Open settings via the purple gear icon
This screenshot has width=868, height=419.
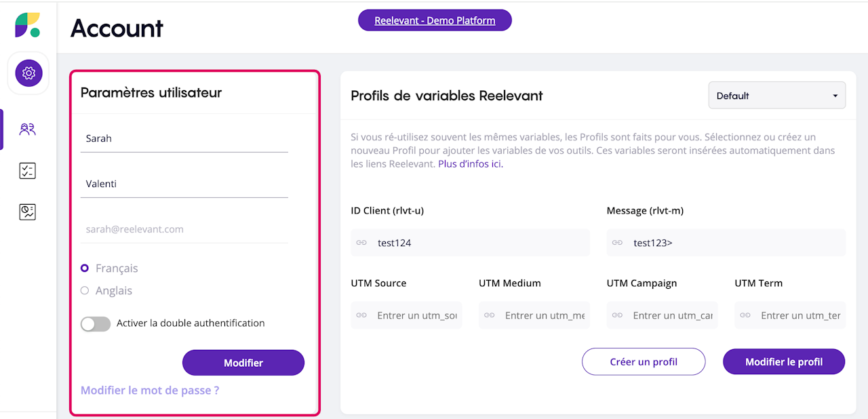(28, 73)
